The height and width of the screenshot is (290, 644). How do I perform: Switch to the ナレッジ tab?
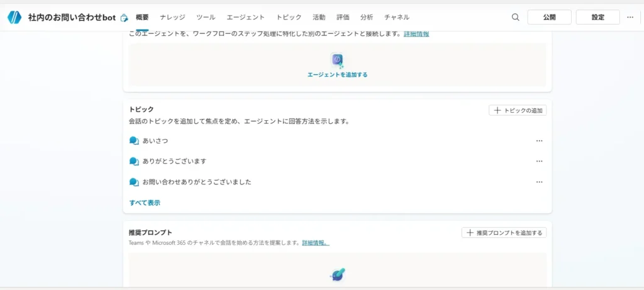[x=172, y=18]
